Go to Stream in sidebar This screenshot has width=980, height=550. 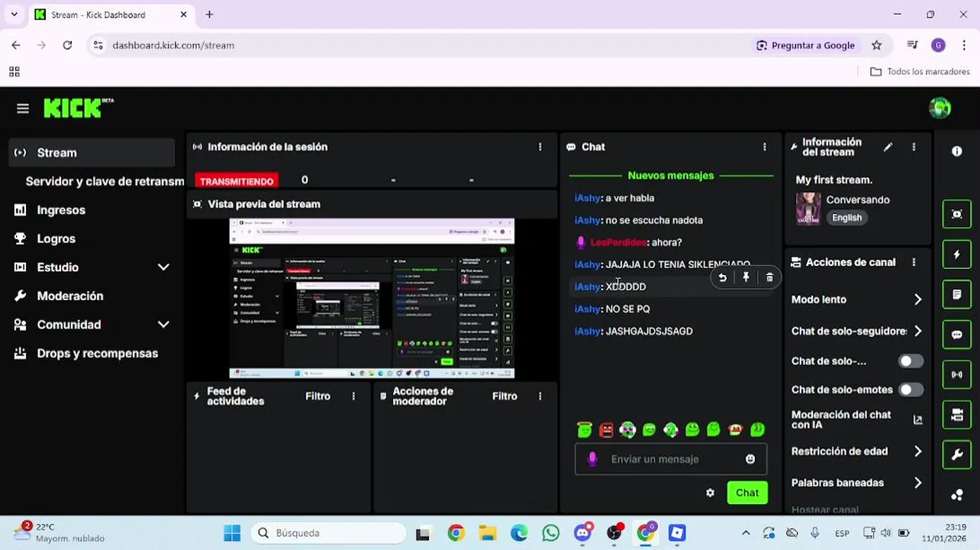tap(92, 153)
